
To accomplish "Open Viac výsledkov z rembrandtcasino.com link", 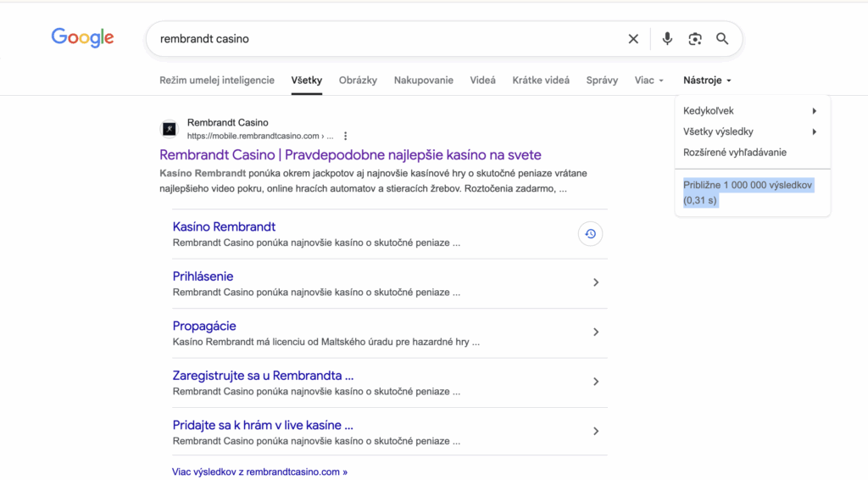I will 259,472.
